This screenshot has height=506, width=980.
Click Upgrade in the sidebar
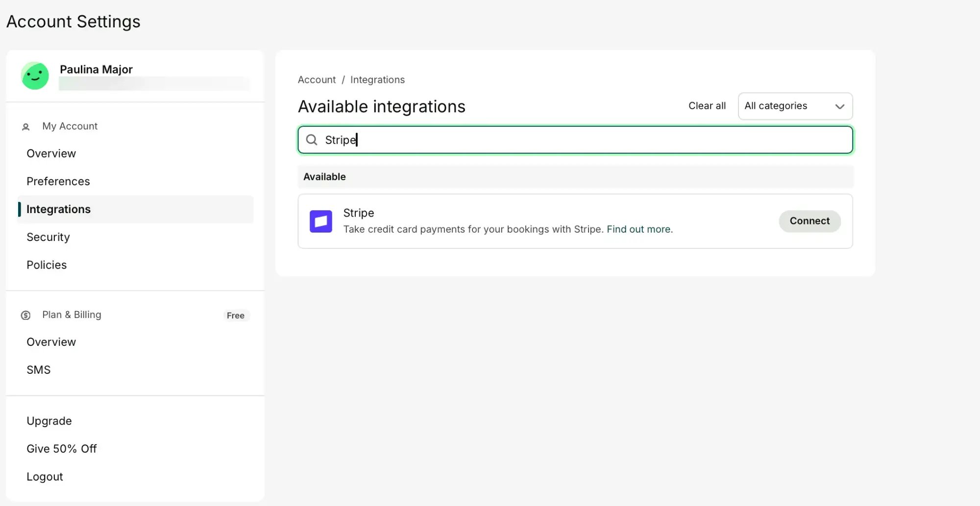[x=49, y=421]
